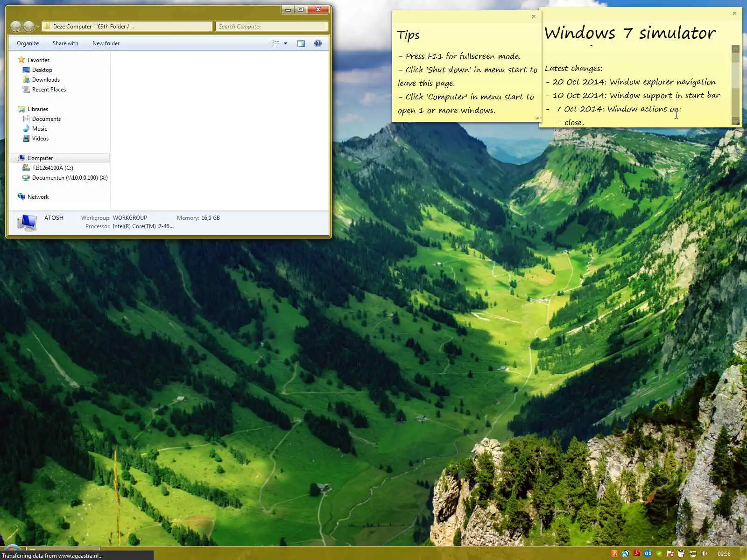This screenshot has height=560, width=747.
Task: Click the 16,0 GB memory value
Action: (x=211, y=218)
